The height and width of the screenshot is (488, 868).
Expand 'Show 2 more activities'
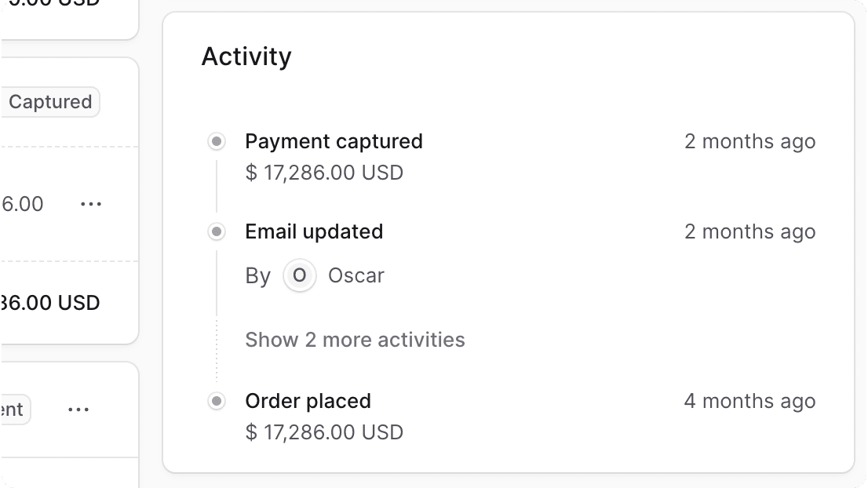click(x=355, y=340)
